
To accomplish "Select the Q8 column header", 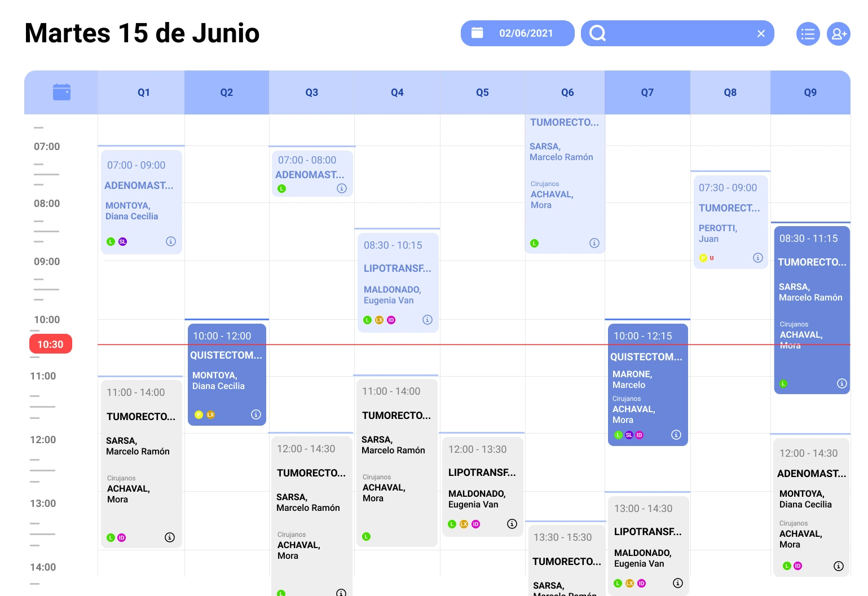I will [x=730, y=92].
